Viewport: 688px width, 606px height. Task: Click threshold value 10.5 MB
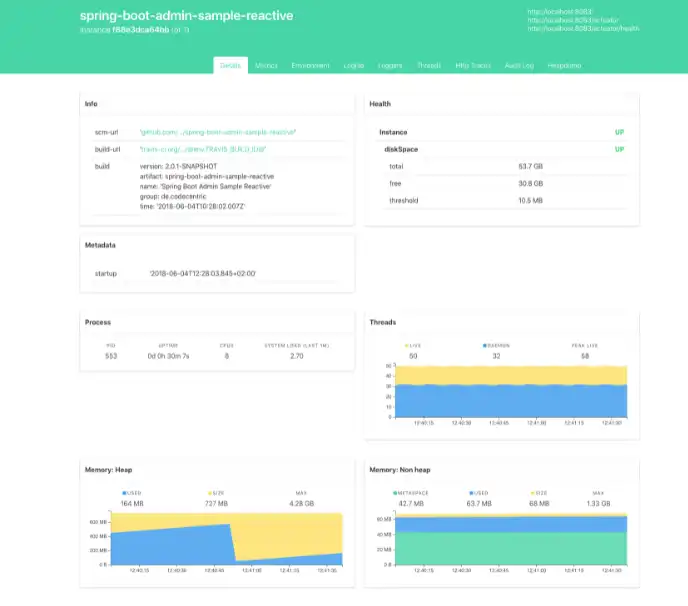pos(530,201)
